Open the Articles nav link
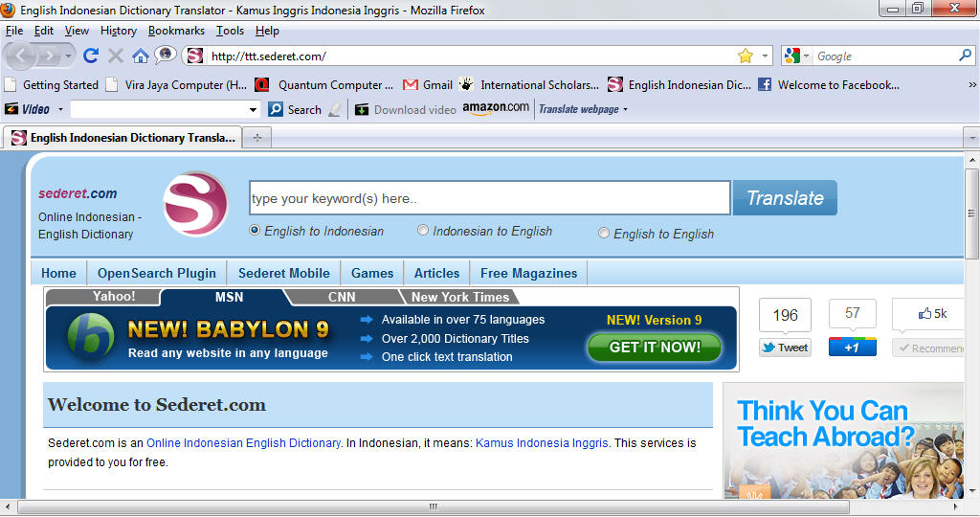 tap(436, 273)
